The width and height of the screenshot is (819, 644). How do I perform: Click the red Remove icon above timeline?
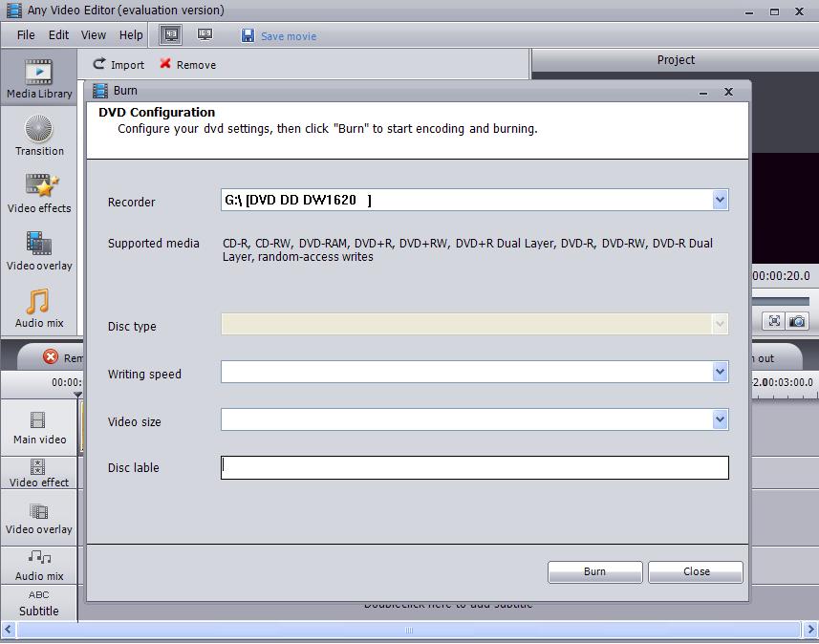click(51, 356)
